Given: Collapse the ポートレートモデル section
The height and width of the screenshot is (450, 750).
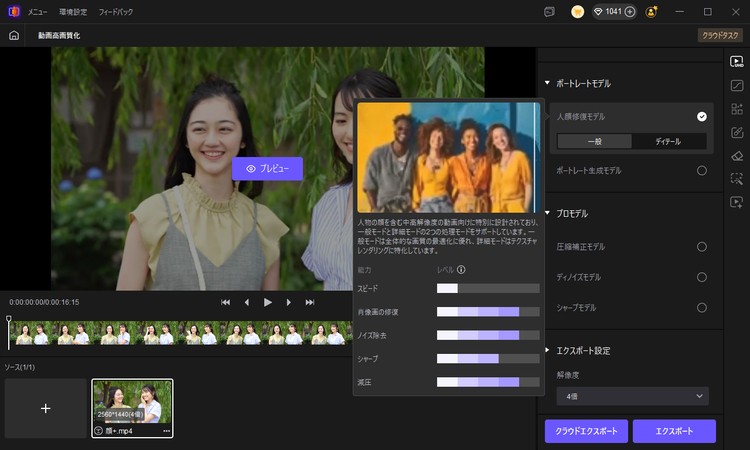Looking at the screenshot, I should pos(547,84).
